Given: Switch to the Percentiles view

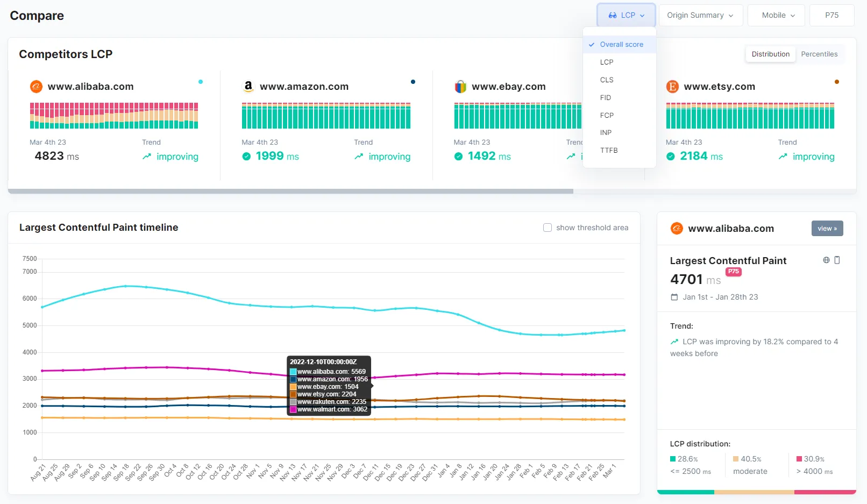Looking at the screenshot, I should [819, 54].
